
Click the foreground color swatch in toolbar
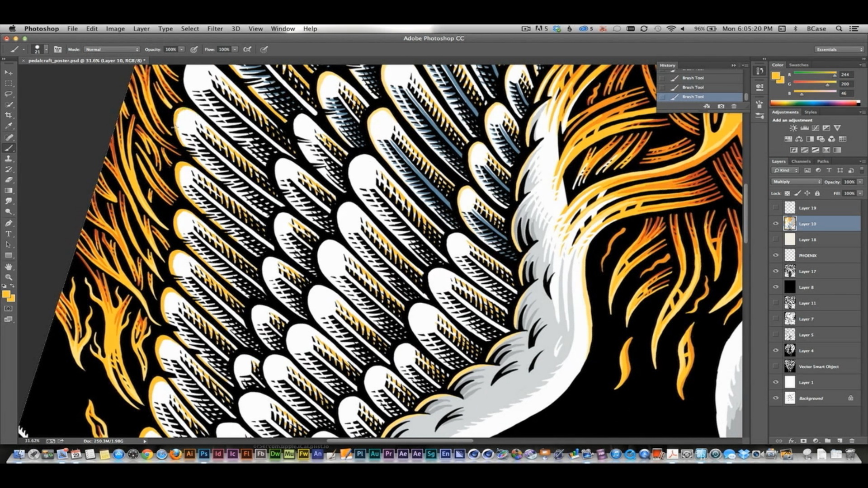point(6,295)
